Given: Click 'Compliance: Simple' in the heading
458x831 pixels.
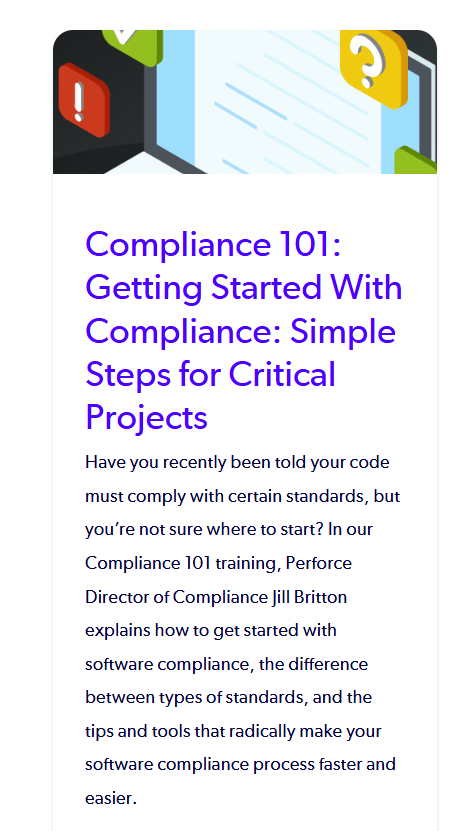Looking at the screenshot, I should [x=240, y=331].
